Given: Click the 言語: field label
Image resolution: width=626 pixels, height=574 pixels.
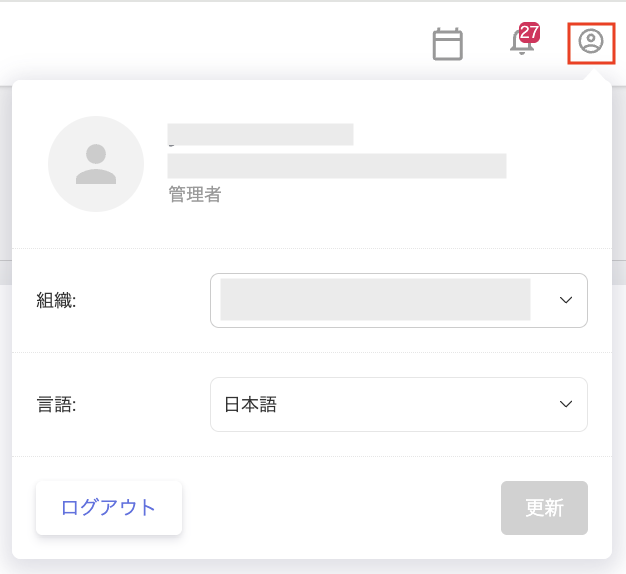Looking at the screenshot, I should [x=57, y=404].
